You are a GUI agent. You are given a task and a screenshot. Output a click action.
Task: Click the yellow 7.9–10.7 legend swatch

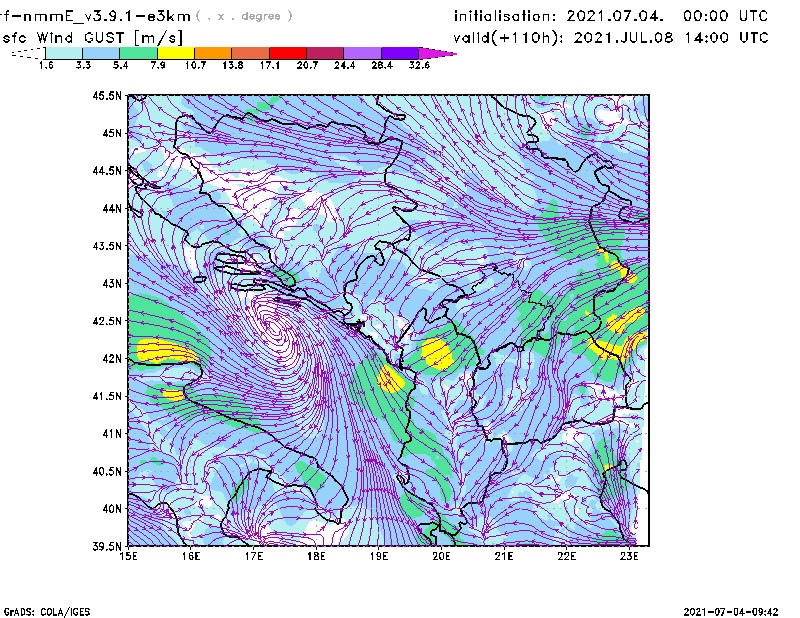[x=176, y=53]
